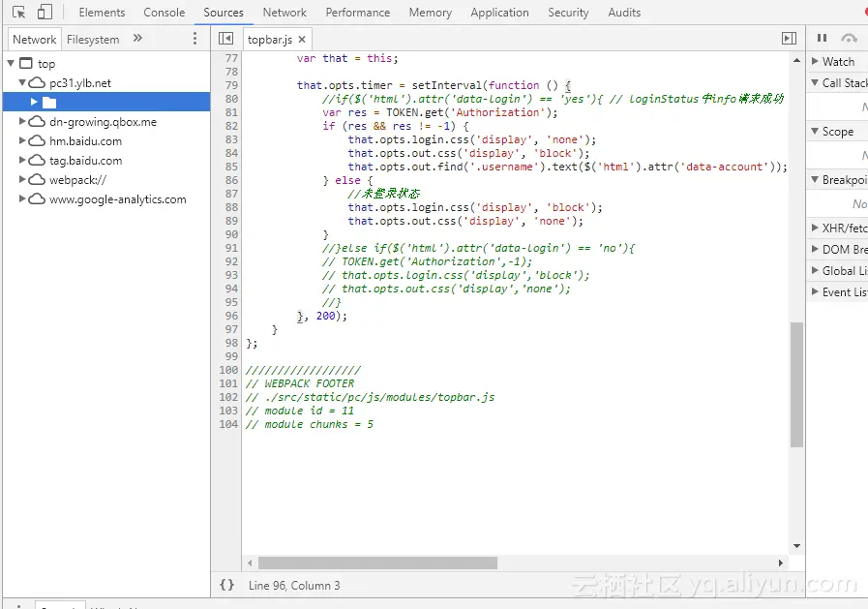Click the top frame window icon
868x609 pixels.
point(26,63)
